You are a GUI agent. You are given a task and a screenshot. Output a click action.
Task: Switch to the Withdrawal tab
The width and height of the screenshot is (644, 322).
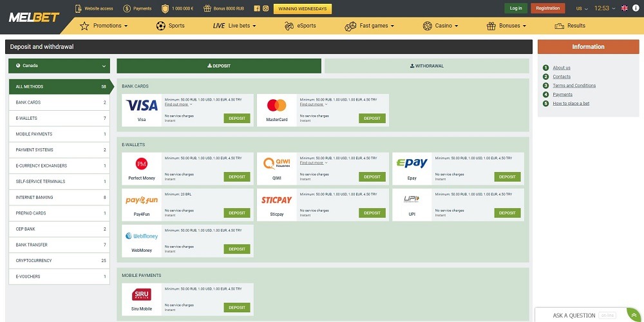(426, 66)
